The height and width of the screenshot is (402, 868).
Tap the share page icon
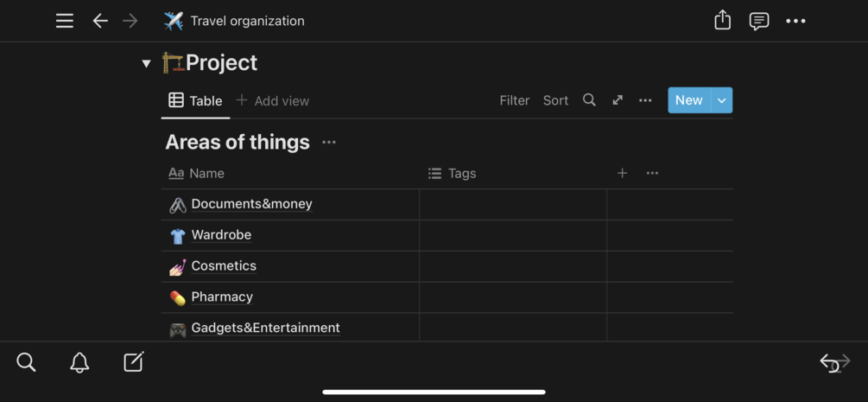[723, 21]
